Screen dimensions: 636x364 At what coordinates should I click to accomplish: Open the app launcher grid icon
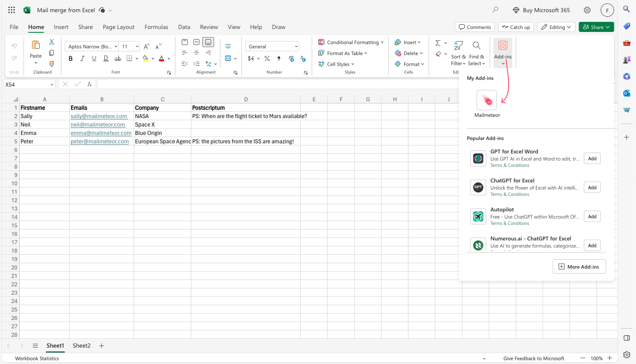pos(12,10)
